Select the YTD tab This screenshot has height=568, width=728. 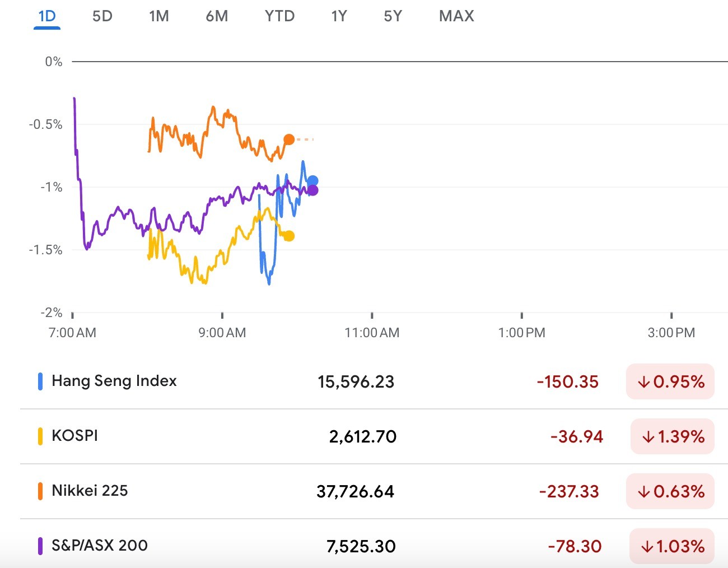(279, 16)
